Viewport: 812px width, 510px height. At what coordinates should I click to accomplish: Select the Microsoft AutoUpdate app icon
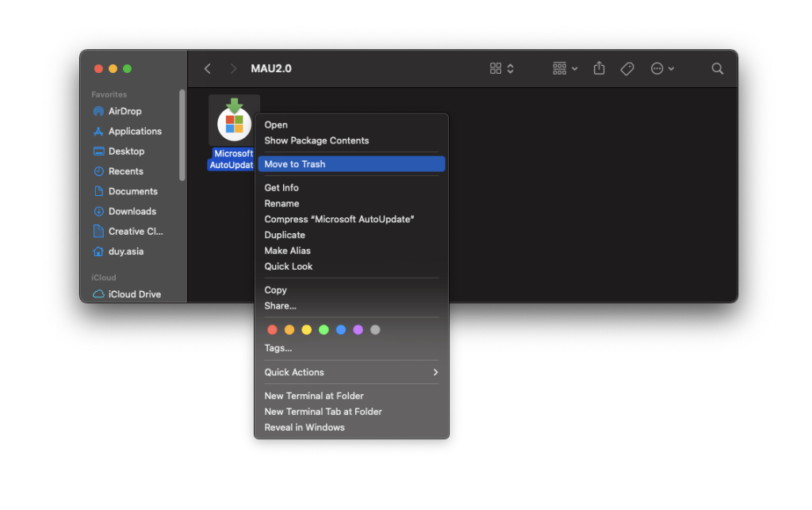pos(234,120)
